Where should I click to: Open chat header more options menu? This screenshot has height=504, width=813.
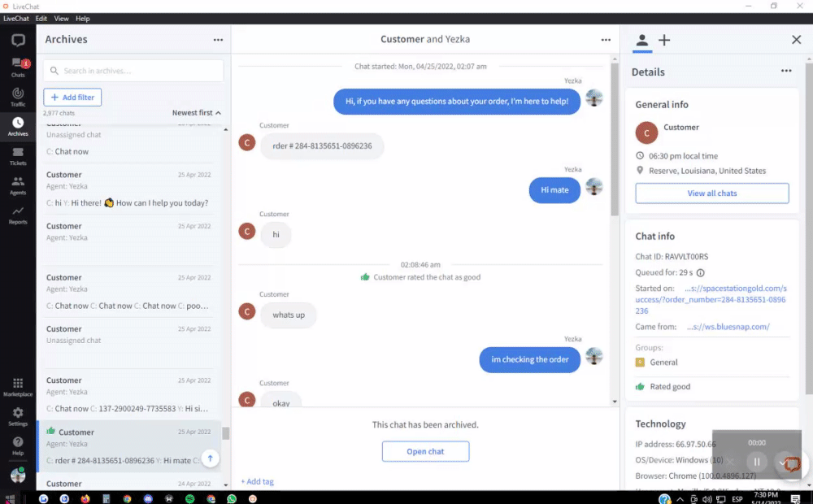point(606,40)
